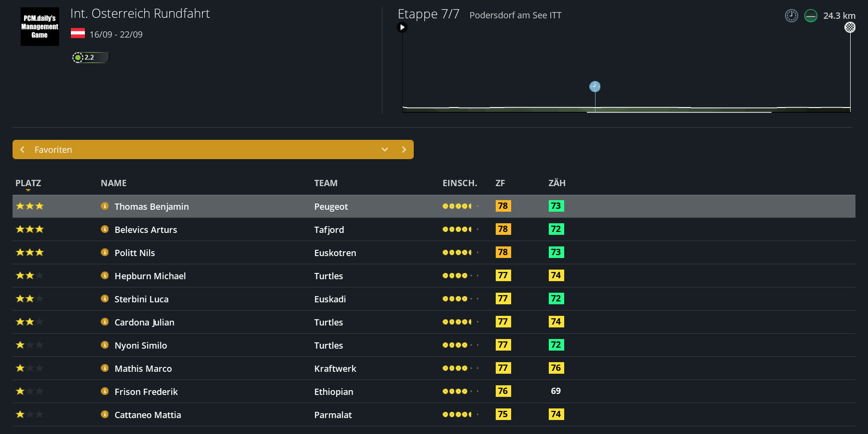Sort table by PLATZ column

click(x=28, y=183)
